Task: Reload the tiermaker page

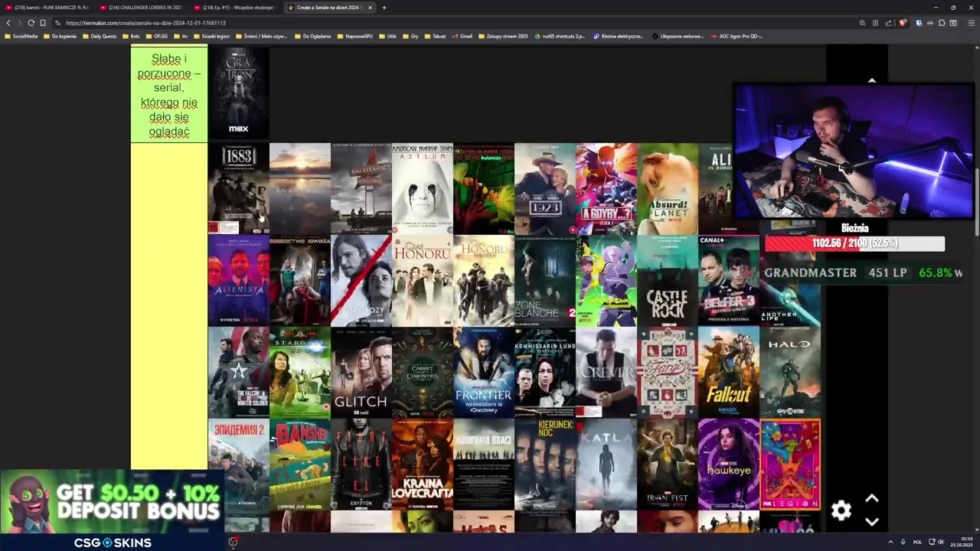Action: pyautogui.click(x=31, y=23)
